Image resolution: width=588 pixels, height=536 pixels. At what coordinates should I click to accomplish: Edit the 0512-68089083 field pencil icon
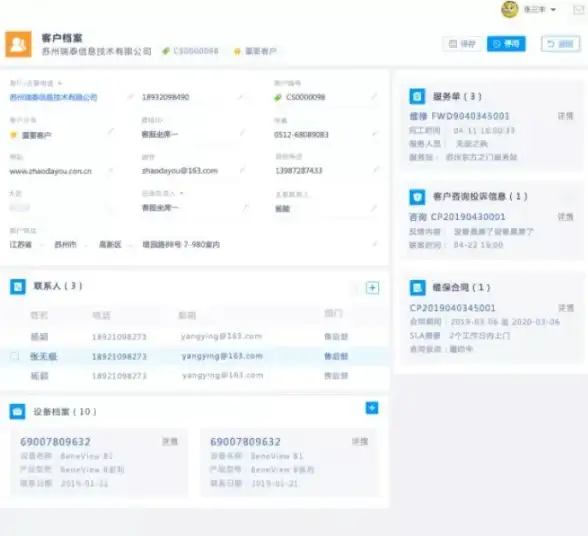(375, 133)
